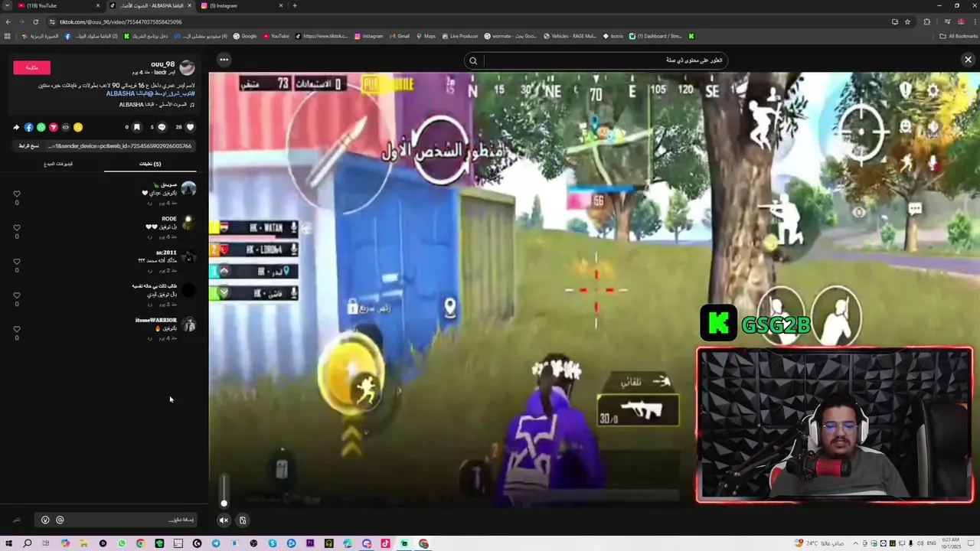
Task: Open the browser tab search dropdown arrow
Action: (x=6, y=5)
